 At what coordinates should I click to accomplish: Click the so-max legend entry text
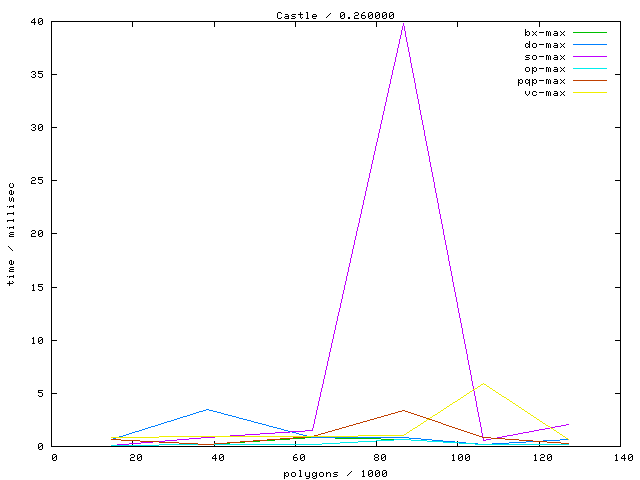[545, 57]
